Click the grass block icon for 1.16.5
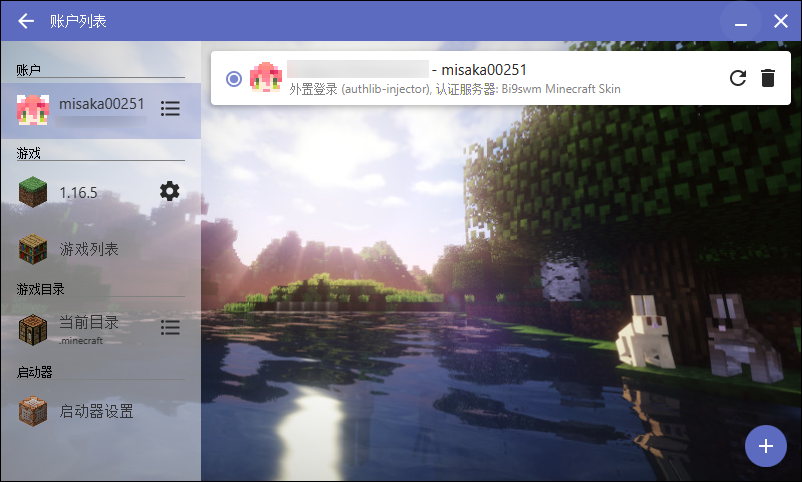The image size is (802, 482). coord(33,192)
